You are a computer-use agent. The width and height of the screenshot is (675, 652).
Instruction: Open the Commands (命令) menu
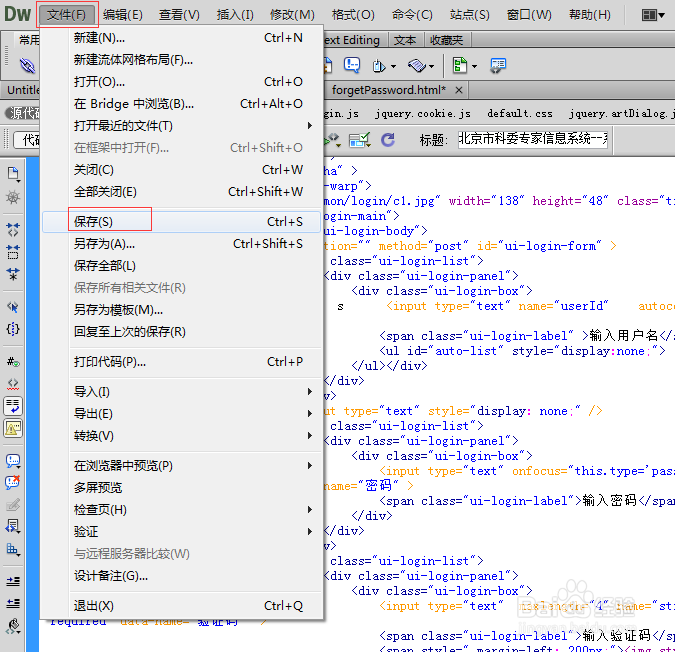412,15
